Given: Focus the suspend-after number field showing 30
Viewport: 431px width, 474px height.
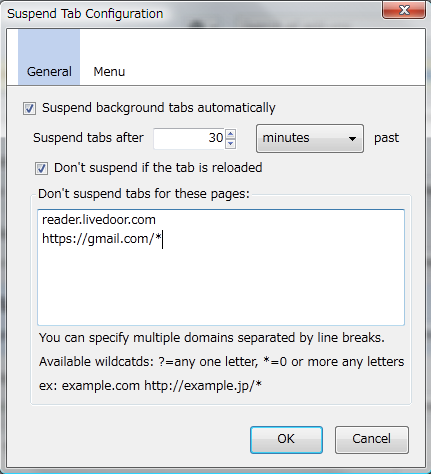Looking at the screenshot, I should pos(189,138).
